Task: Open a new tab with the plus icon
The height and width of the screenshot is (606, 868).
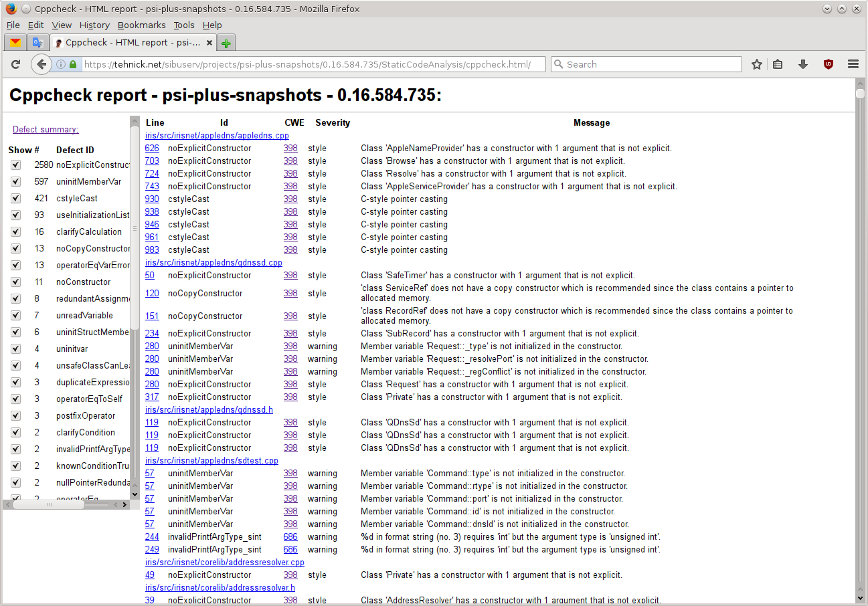Action: click(x=226, y=43)
